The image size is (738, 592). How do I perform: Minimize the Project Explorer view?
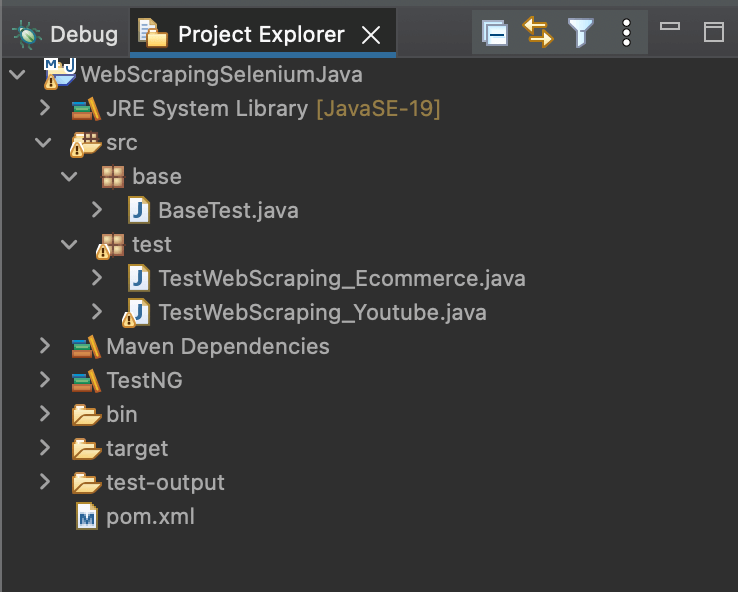pos(669,26)
